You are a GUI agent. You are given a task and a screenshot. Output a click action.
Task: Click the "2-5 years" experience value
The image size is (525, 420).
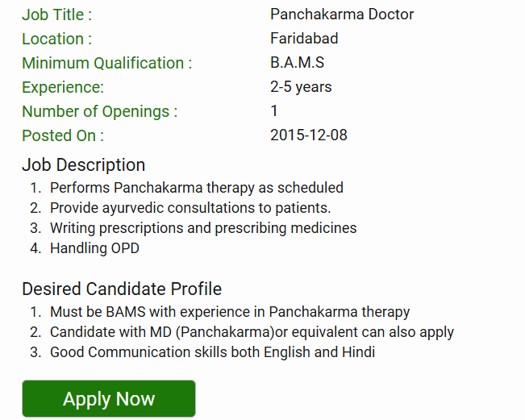click(x=301, y=87)
